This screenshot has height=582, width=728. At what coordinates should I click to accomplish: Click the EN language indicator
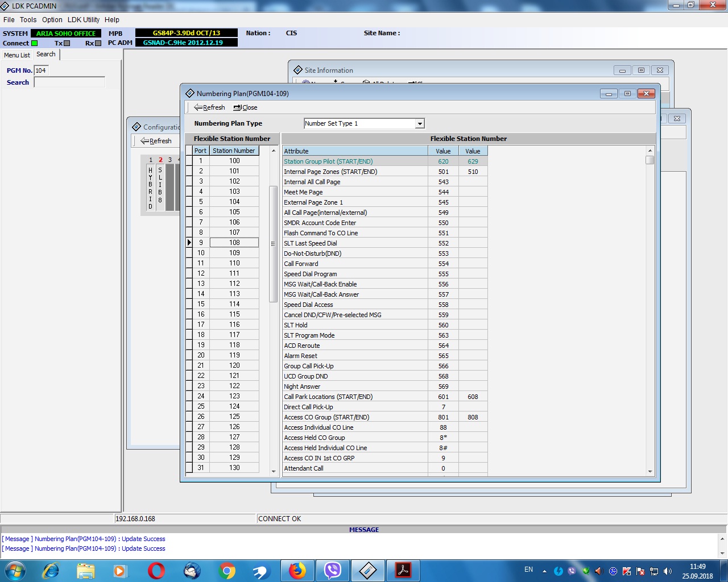pos(528,569)
